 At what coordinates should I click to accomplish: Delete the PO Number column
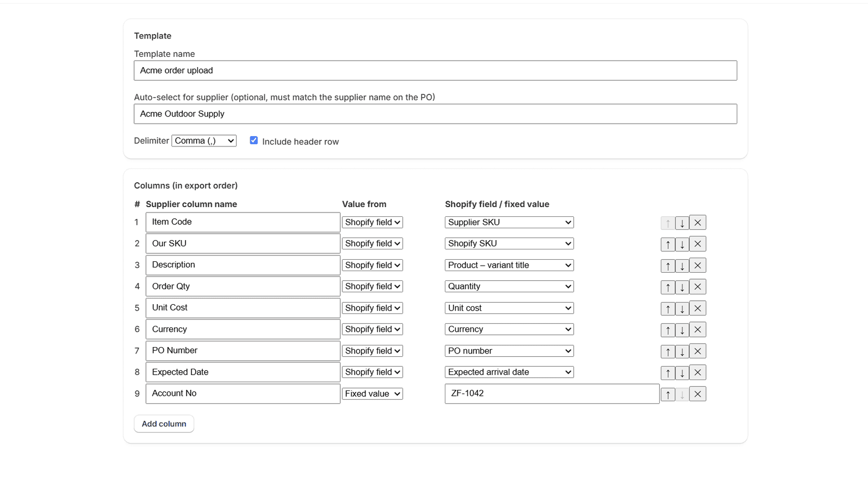tap(698, 351)
